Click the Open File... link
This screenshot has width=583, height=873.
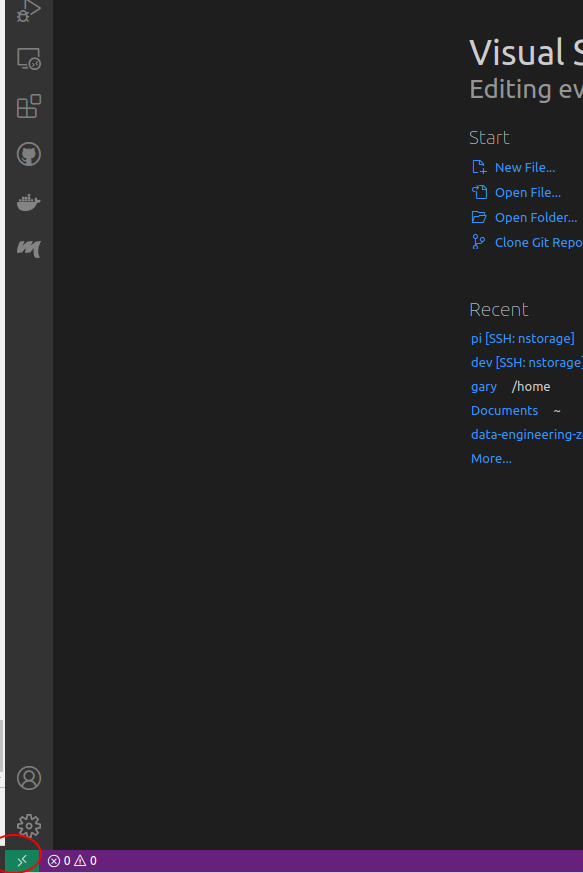click(x=527, y=193)
